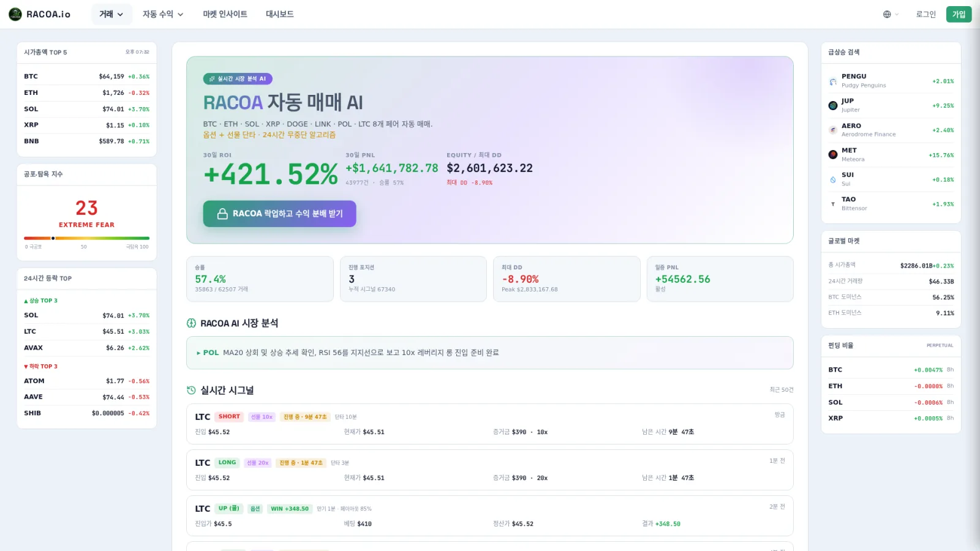Viewport: 980px width, 551px height.
Task: Click the +421.52% 30일 ROI value
Action: coord(271,174)
